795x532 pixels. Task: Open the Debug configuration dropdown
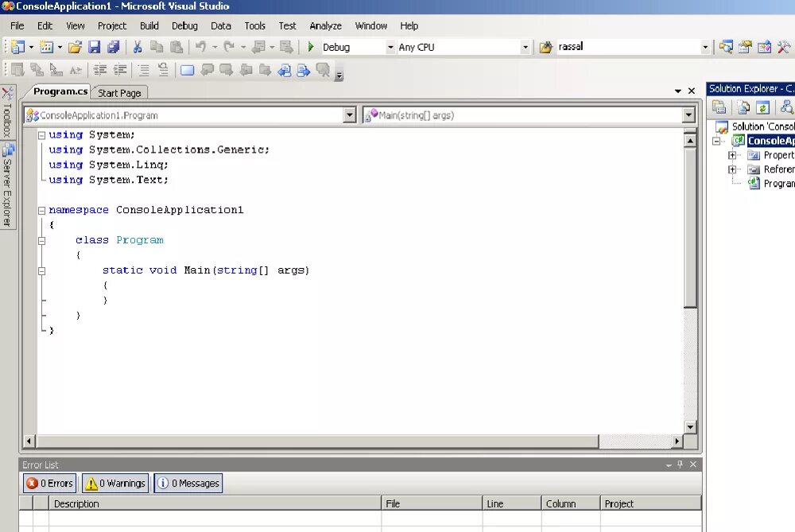point(390,47)
